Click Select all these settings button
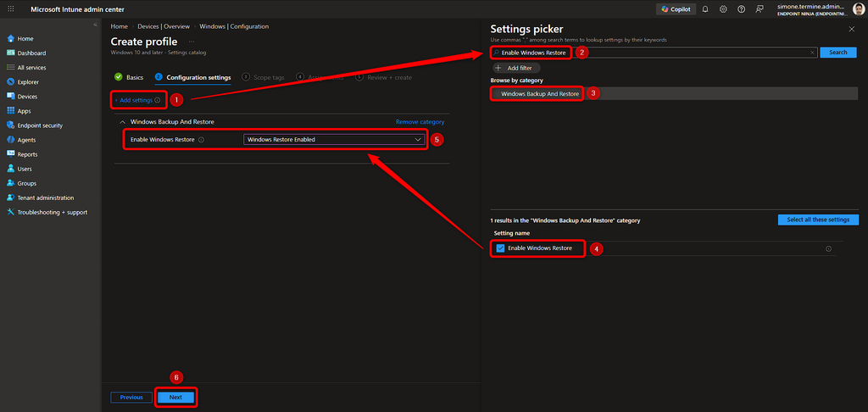The image size is (868, 412). click(x=818, y=220)
